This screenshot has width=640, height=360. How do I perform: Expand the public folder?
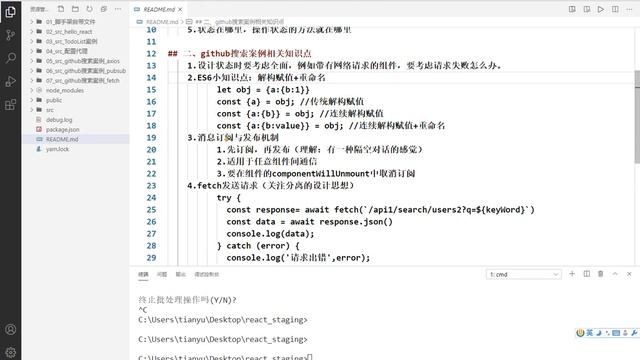(76, 100)
